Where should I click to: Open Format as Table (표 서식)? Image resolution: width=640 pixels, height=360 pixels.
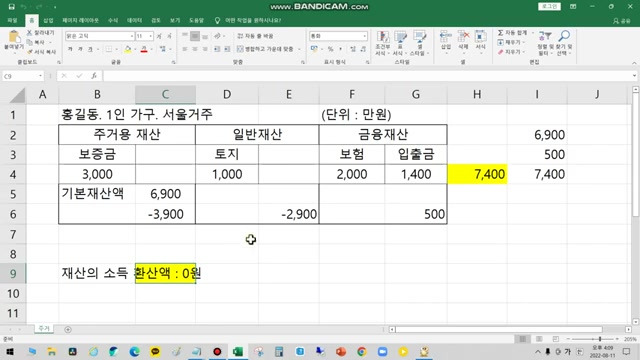point(400,43)
